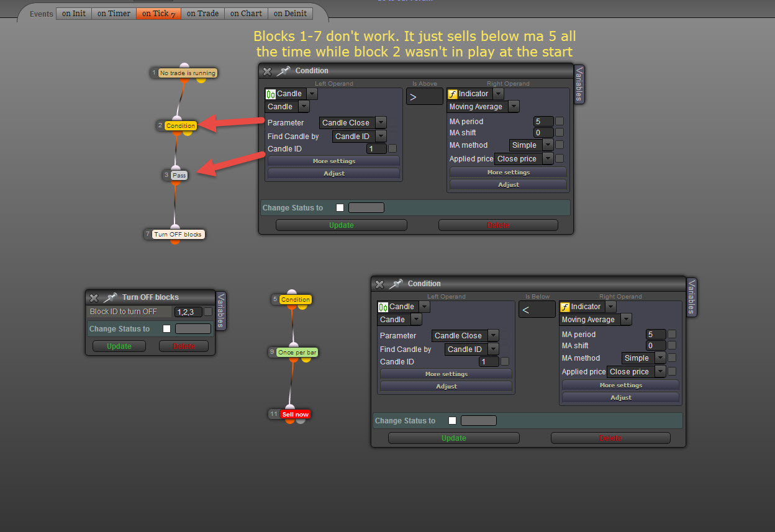Close the Is Above Condition panel
This screenshot has height=532, width=775.
coord(267,71)
